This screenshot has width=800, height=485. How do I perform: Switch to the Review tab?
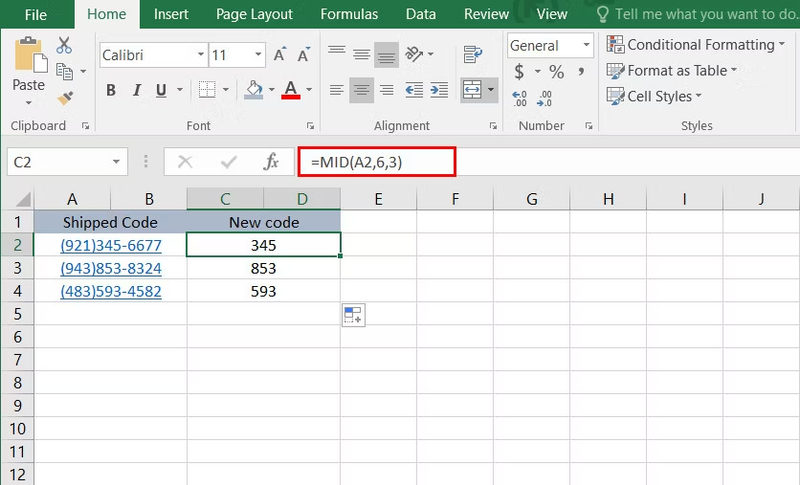tap(486, 14)
